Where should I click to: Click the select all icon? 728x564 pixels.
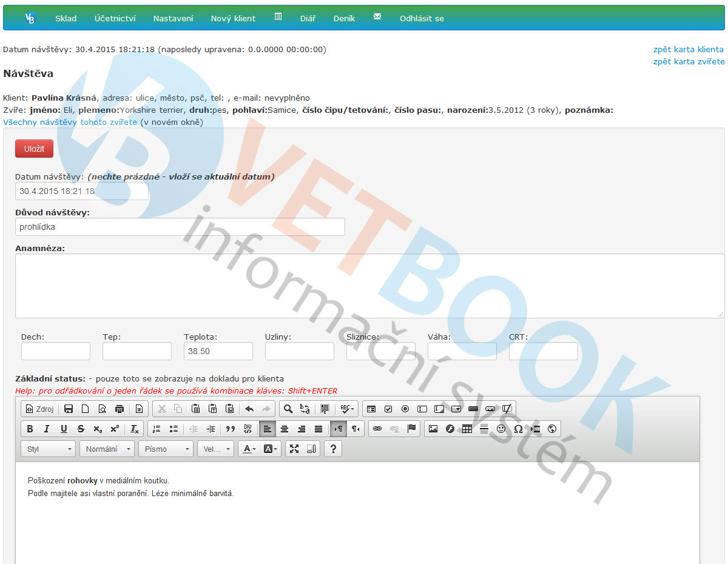(325, 409)
